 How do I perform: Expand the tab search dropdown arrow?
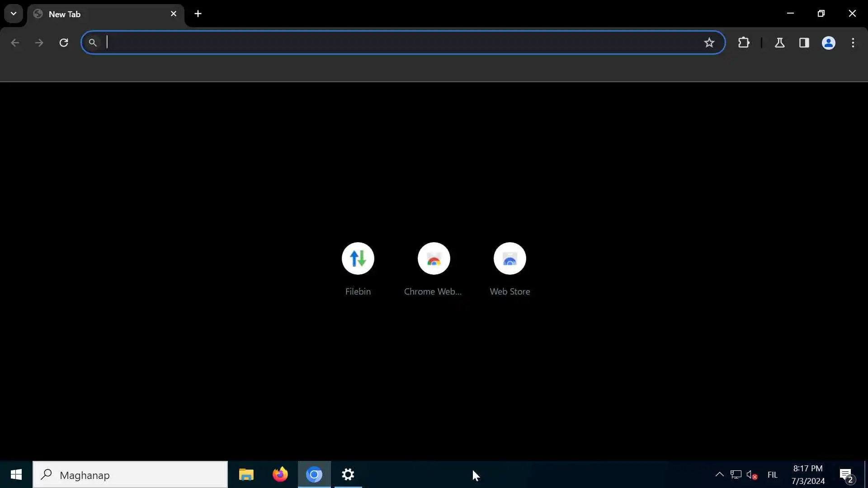click(14, 14)
